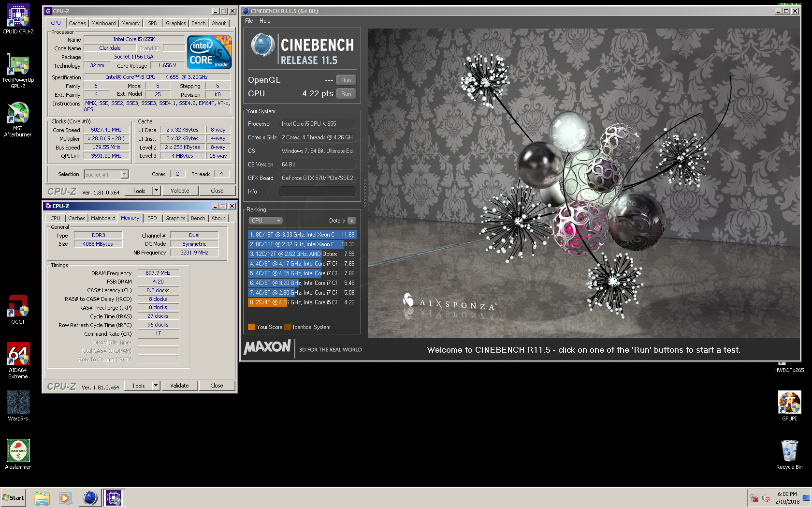The width and height of the screenshot is (812, 508).
Task: Open GPUPI desktop shortcut
Action: 789,405
